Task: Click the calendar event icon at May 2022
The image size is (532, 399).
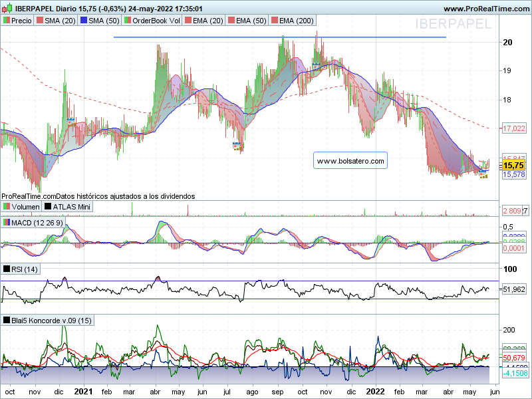Action: [483, 174]
